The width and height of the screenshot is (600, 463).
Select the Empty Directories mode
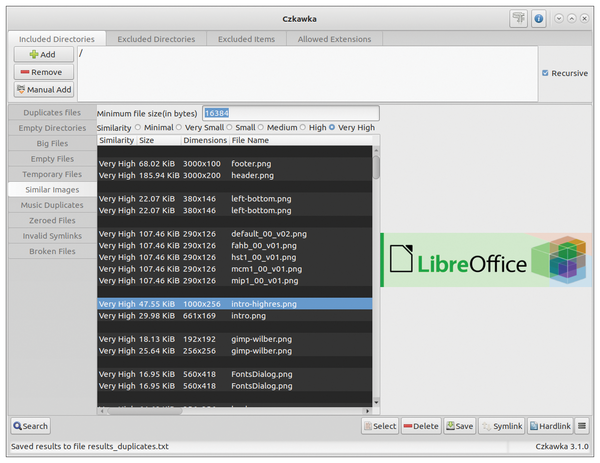pyautogui.click(x=52, y=128)
